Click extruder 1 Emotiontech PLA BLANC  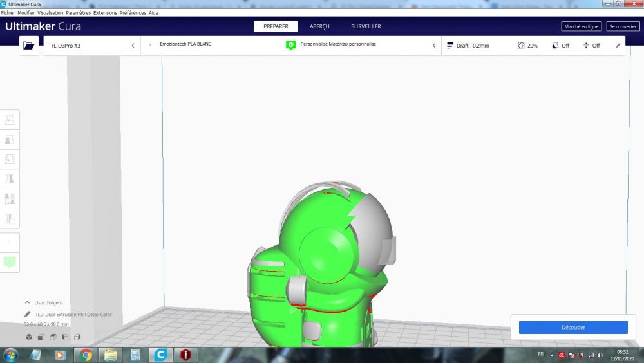(x=185, y=44)
